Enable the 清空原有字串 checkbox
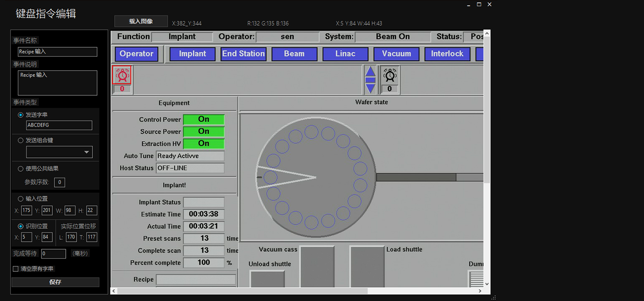This screenshot has height=301, width=644. click(16, 269)
